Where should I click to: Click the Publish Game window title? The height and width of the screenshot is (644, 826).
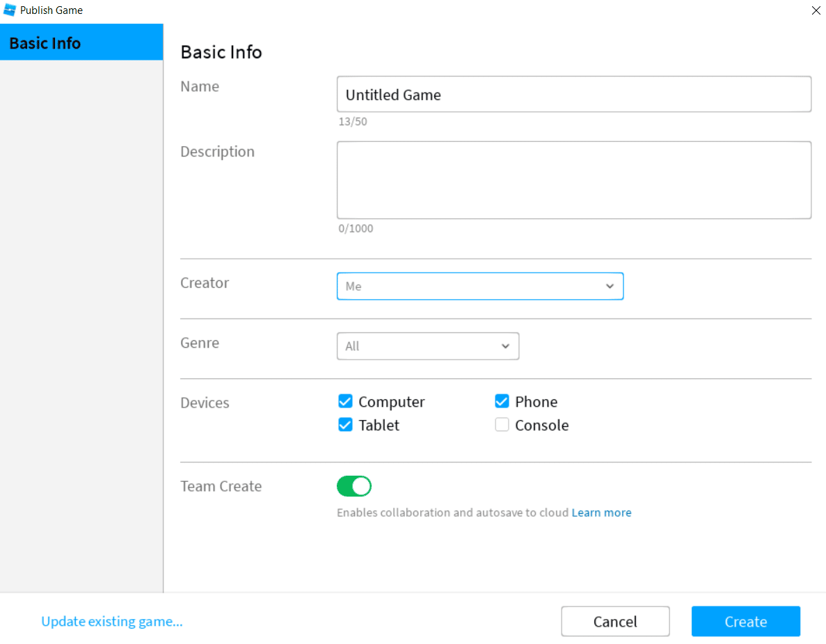[x=51, y=10]
